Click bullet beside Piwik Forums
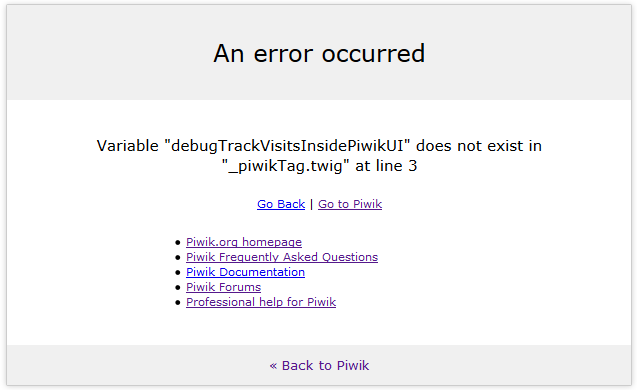637x390 pixels. [x=178, y=288]
